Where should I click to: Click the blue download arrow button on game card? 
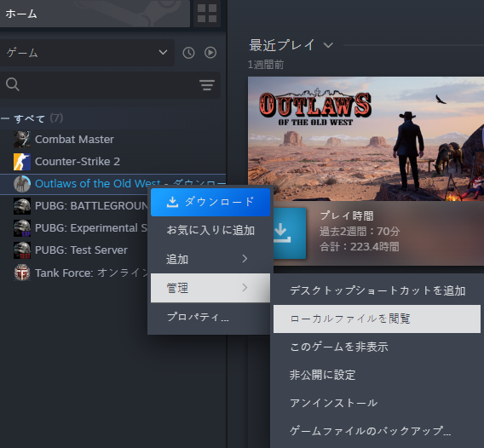coord(289,233)
